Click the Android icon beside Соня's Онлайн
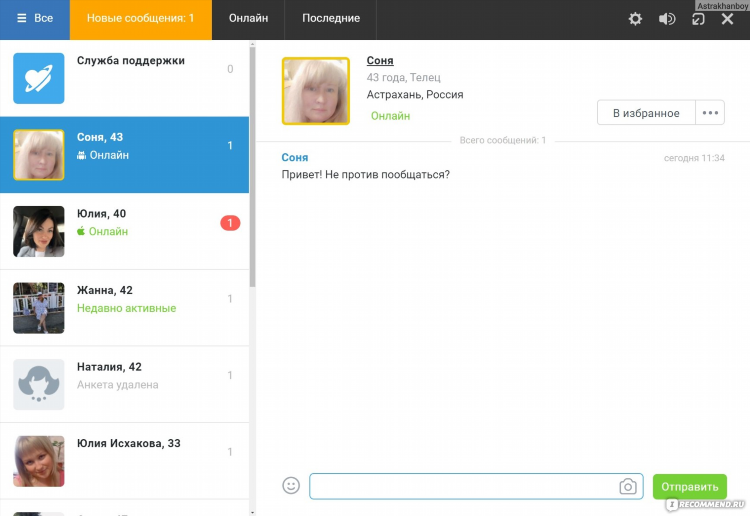Screen dimensions: 750x516 (x=81, y=155)
